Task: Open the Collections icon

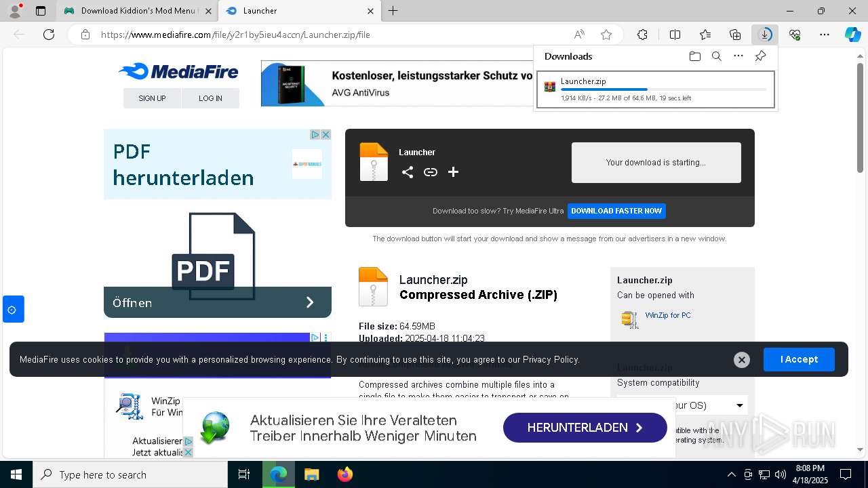Action: (735, 35)
